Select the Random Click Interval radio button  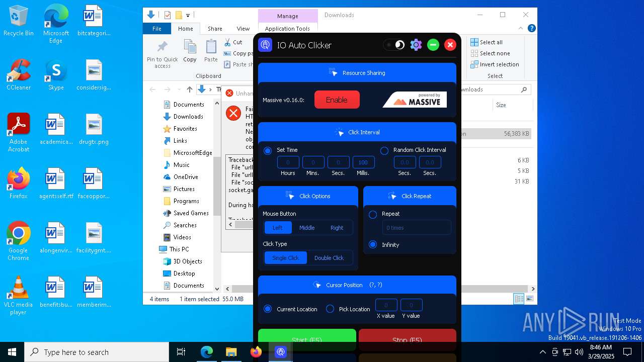[x=384, y=150]
